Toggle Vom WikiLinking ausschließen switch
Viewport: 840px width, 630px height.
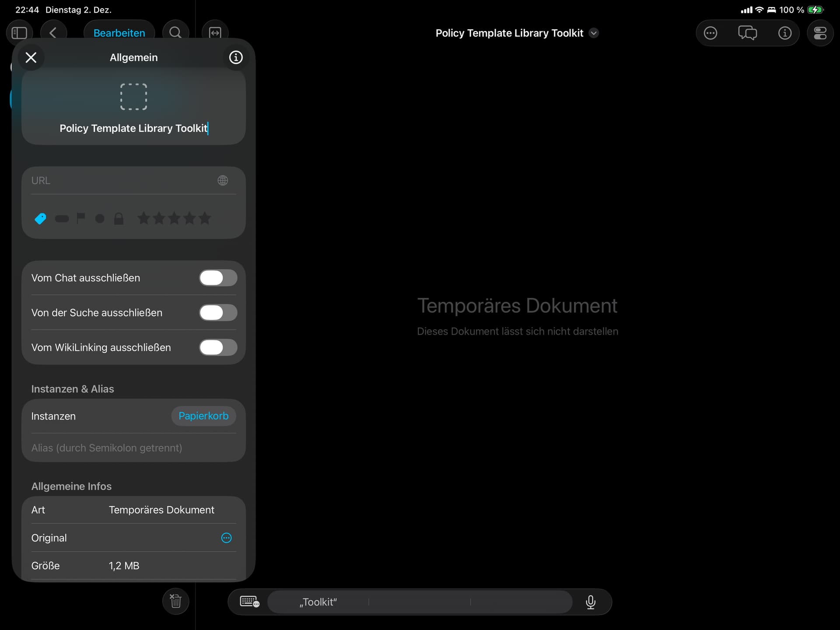coord(218,347)
